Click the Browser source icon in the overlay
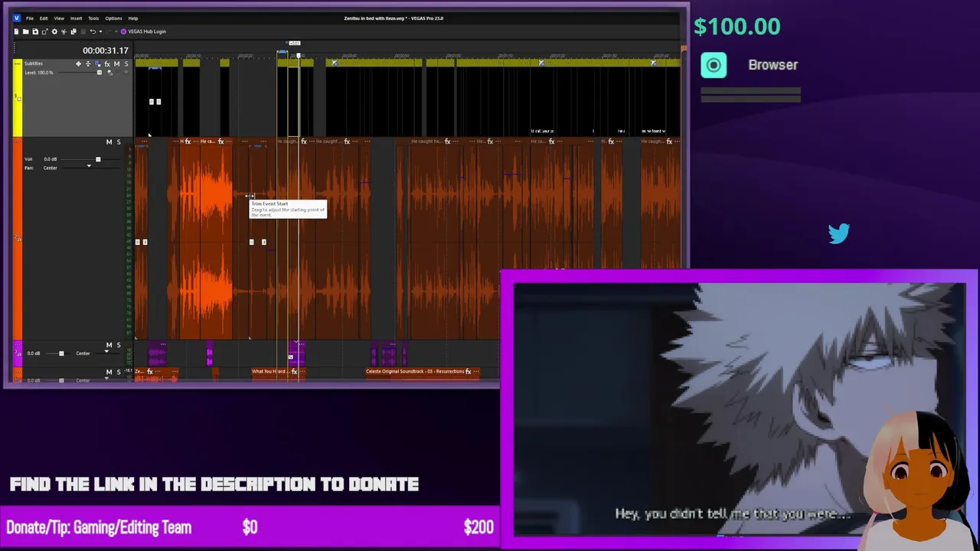 click(714, 65)
